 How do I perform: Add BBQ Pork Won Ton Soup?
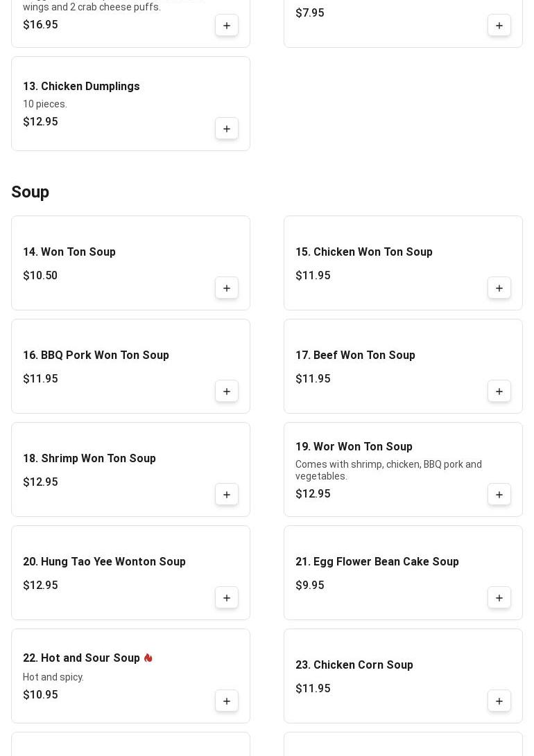227,392
